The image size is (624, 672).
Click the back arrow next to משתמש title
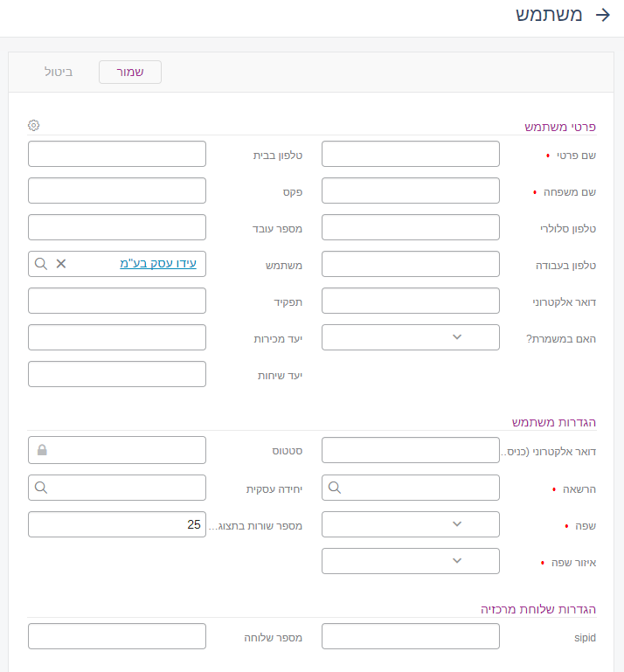602,15
